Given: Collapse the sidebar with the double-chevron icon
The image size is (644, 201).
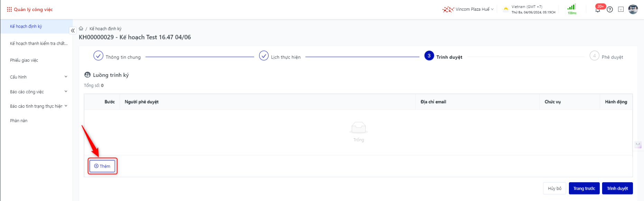Looking at the screenshot, I should [73, 30].
